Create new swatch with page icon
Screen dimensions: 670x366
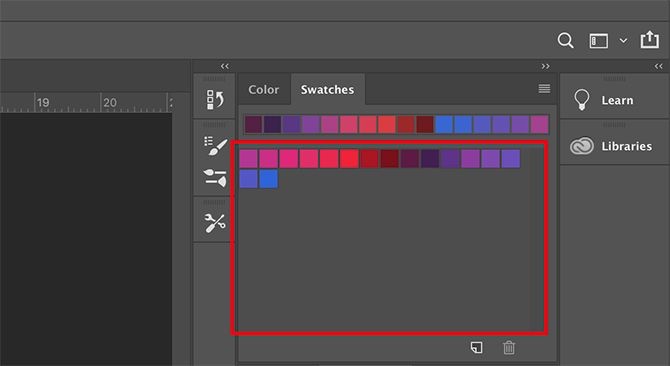[x=476, y=347]
